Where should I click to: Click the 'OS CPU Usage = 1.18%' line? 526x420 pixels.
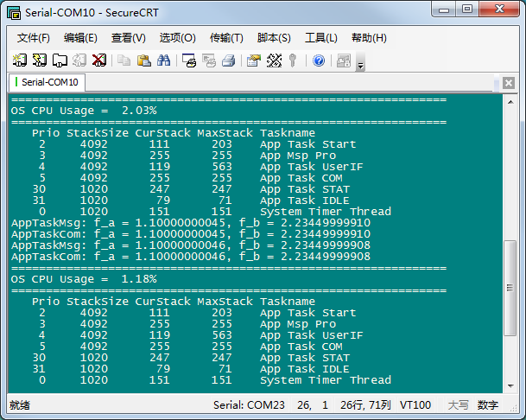pyautogui.click(x=84, y=279)
